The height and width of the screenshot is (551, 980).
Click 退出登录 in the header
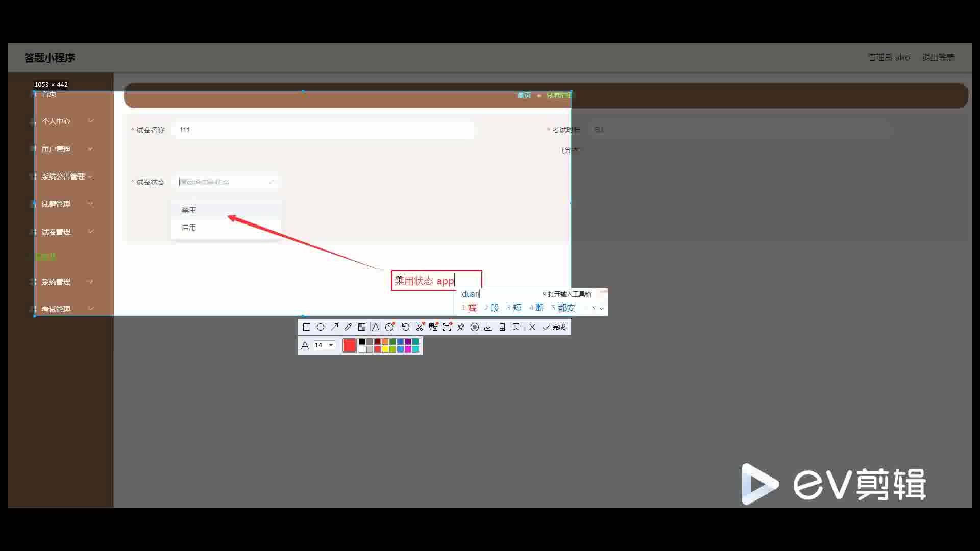(938, 58)
